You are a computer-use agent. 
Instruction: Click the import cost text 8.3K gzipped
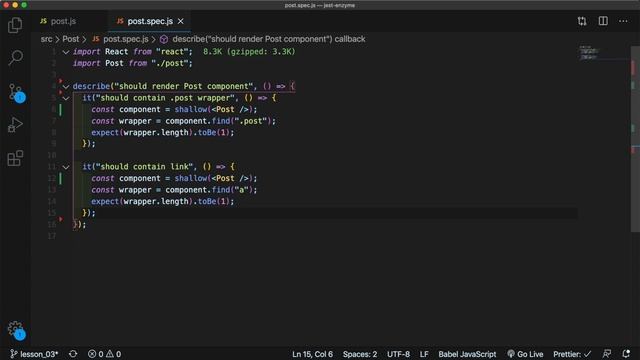tap(249, 52)
